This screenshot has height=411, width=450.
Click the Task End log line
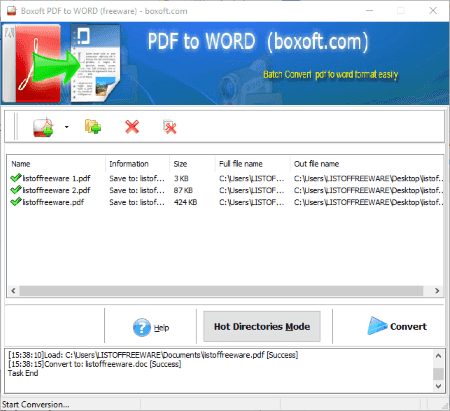(23, 373)
